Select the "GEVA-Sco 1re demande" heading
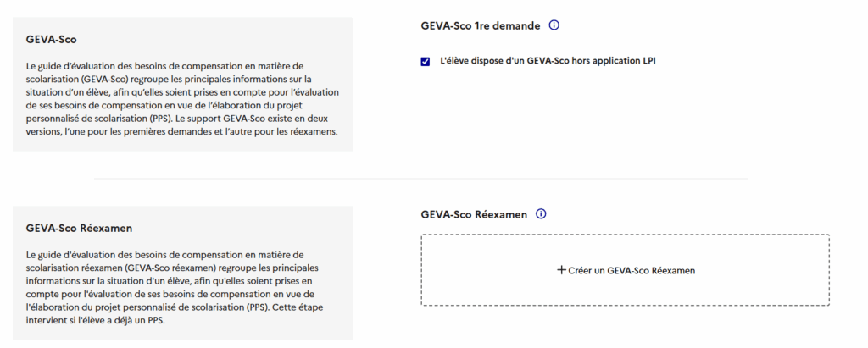 point(481,25)
